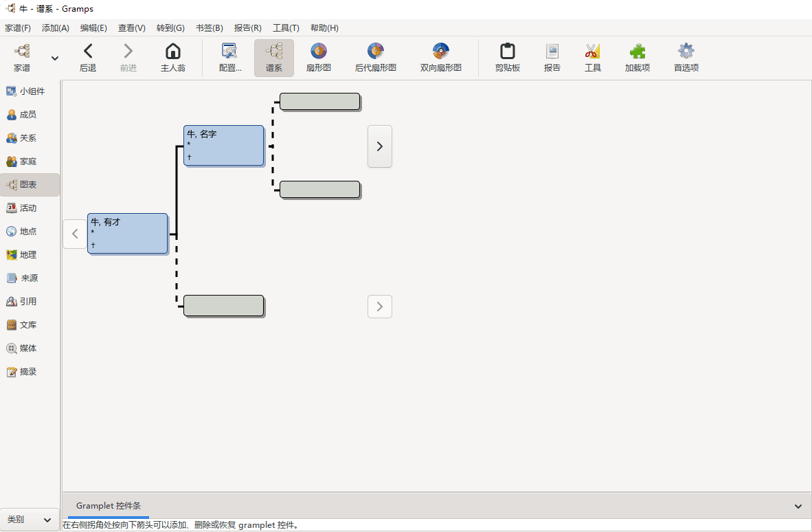
Task: Select the Gramplet 控件条 tab
Action: tap(108, 506)
